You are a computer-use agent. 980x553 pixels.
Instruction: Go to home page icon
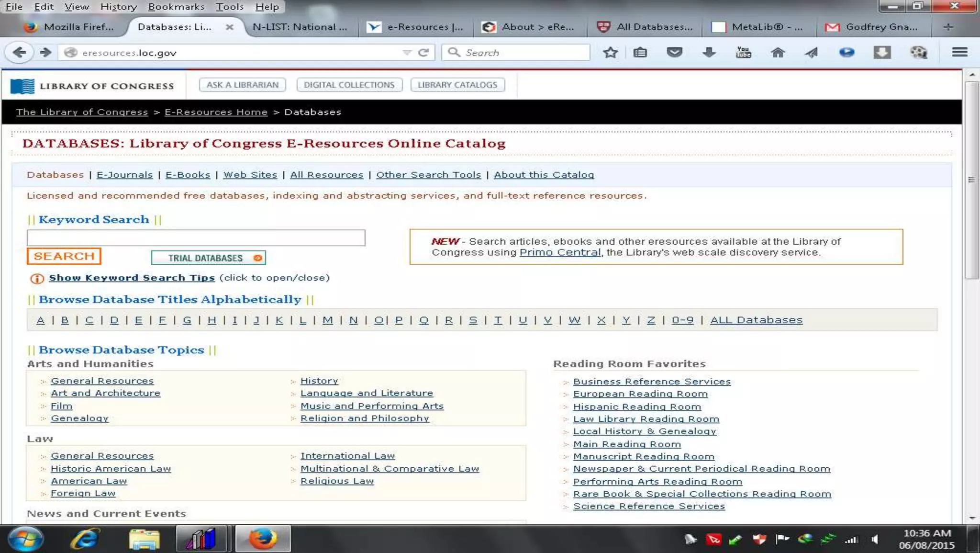[778, 53]
